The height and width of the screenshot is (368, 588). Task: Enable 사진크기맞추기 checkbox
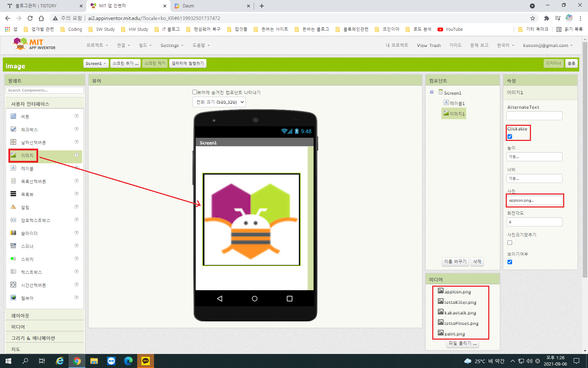coord(510,243)
